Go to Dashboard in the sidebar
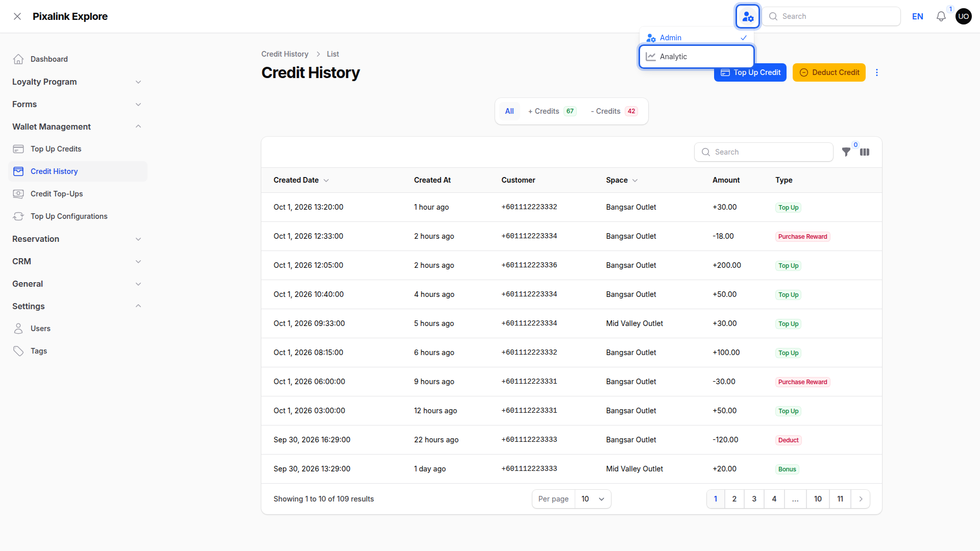The image size is (980, 551). pos(78,59)
